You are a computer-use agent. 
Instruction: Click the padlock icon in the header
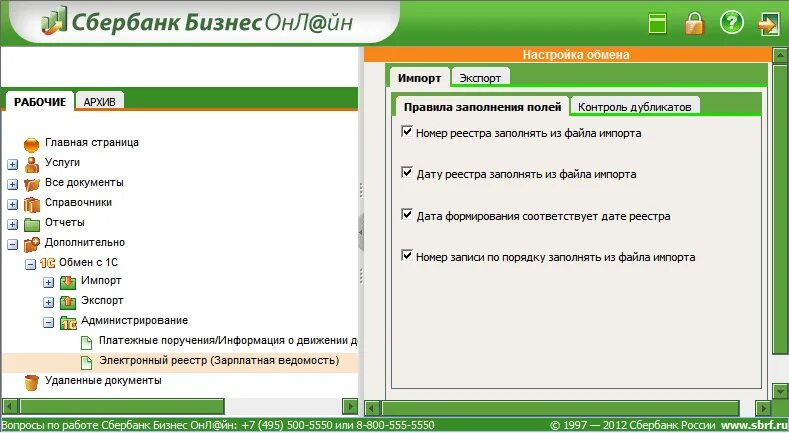(x=694, y=23)
